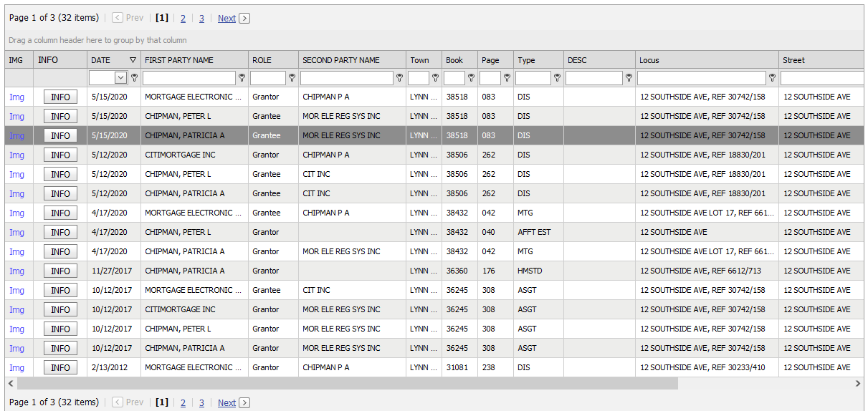Image resolution: width=868 pixels, height=411 pixels.
Task: Click the bottom Prev page arrow icon
Action: click(118, 402)
